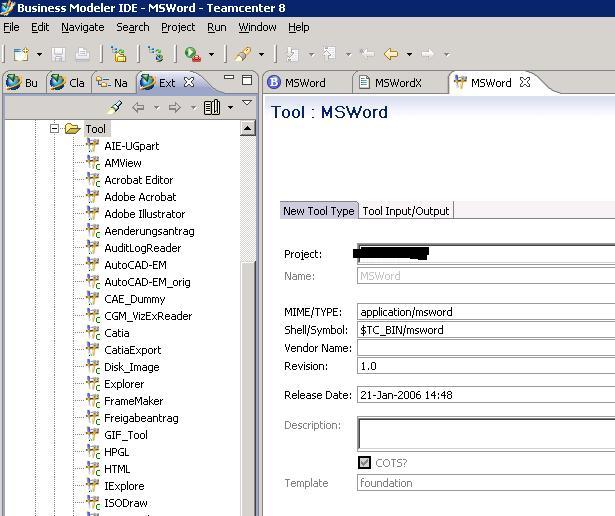Click the view's columns layout icon
The image size is (615, 516).
[x=212, y=107]
